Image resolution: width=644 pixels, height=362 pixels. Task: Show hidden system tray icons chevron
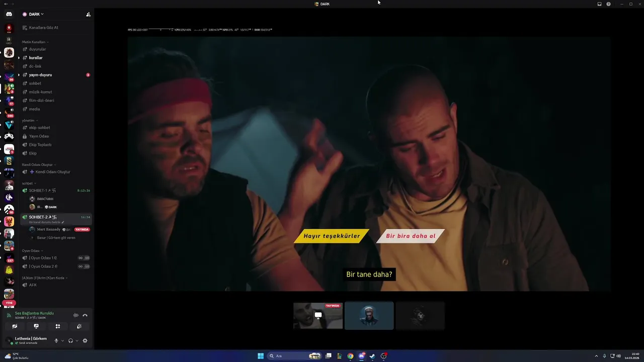(597, 356)
